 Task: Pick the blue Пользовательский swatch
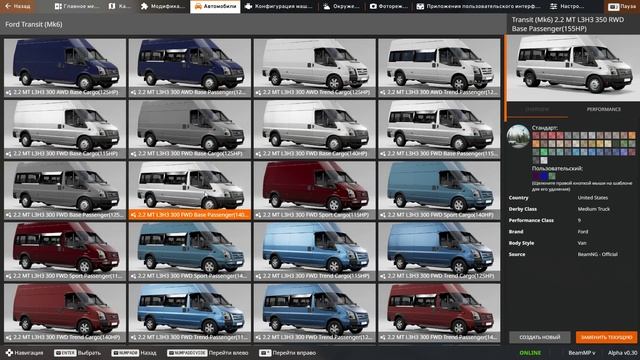(x=544, y=176)
